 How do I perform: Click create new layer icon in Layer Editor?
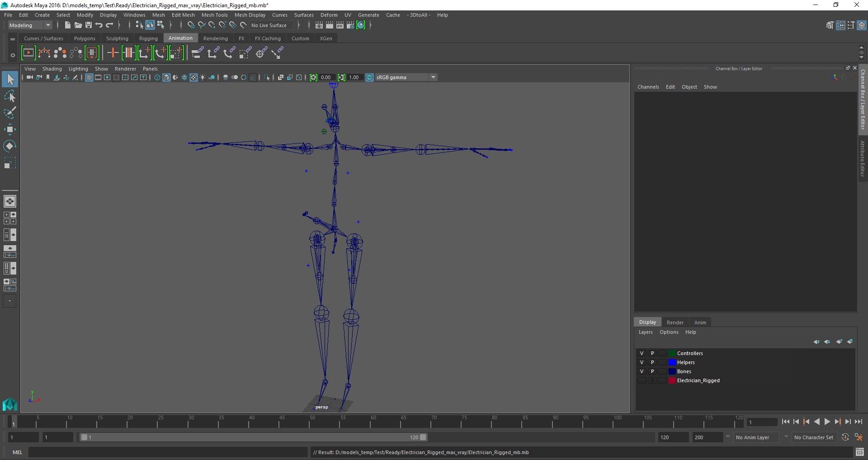[x=839, y=341]
